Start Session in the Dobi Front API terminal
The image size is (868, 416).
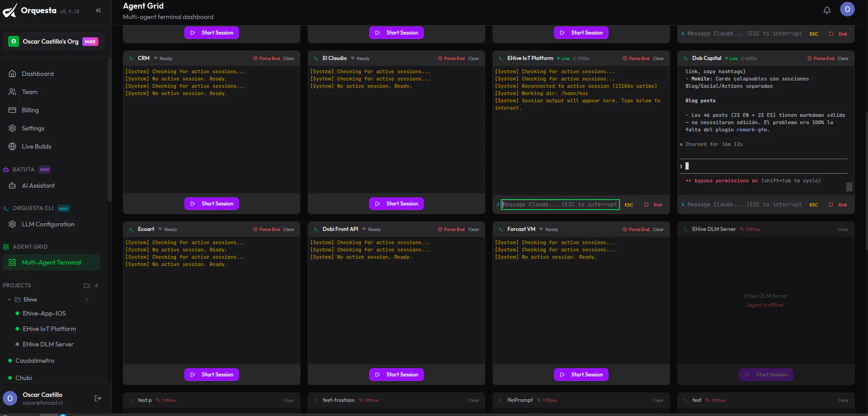pyautogui.click(x=396, y=375)
